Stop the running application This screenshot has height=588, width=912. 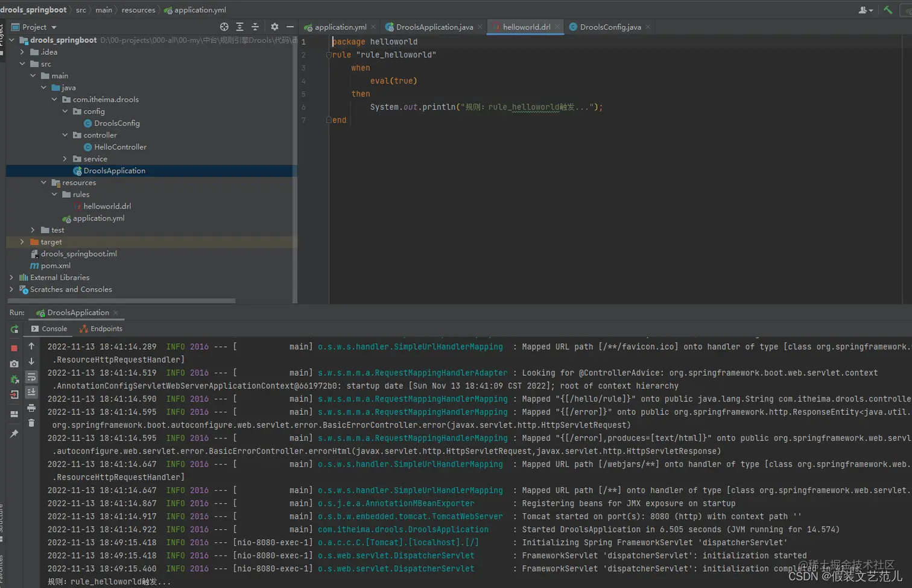14,348
